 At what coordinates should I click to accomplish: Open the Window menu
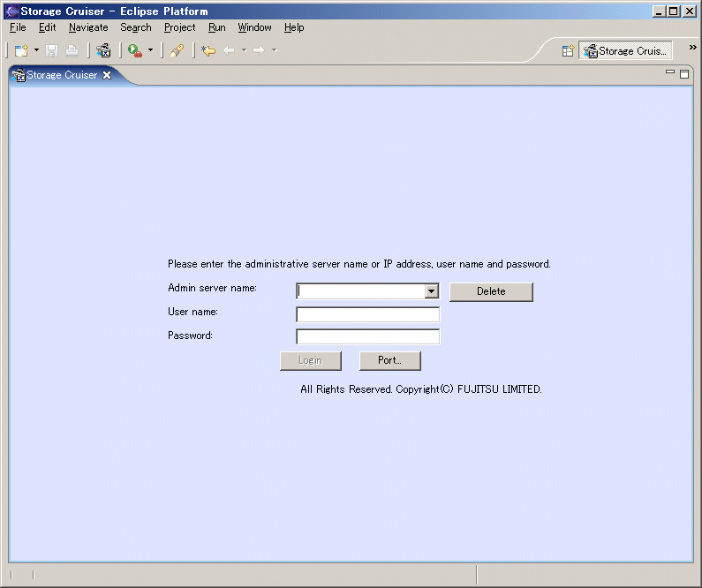[x=254, y=27]
